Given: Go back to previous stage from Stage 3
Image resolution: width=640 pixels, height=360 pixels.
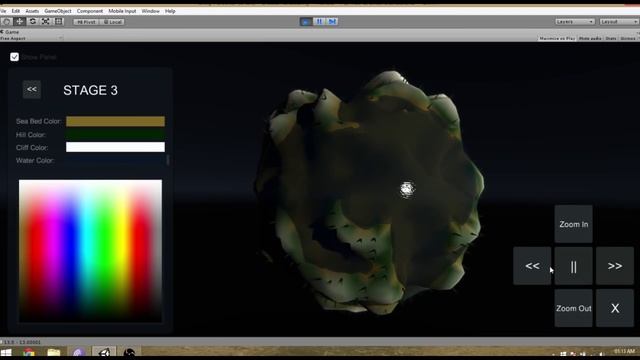Looking at the screenshot, I should tap(32, 89).
